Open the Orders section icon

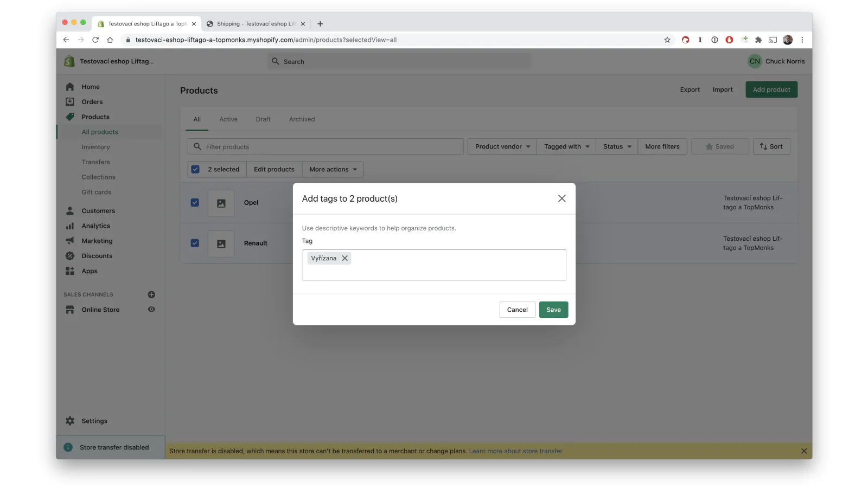coord(70,102)
